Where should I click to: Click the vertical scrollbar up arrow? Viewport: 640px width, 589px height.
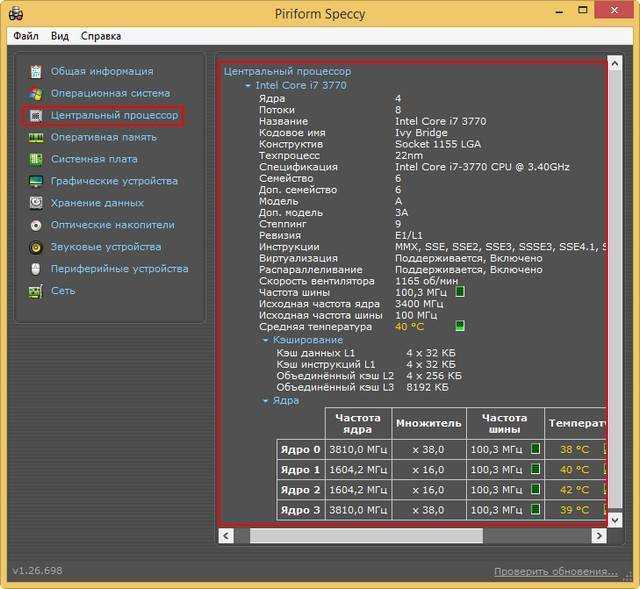coord(615,63)
